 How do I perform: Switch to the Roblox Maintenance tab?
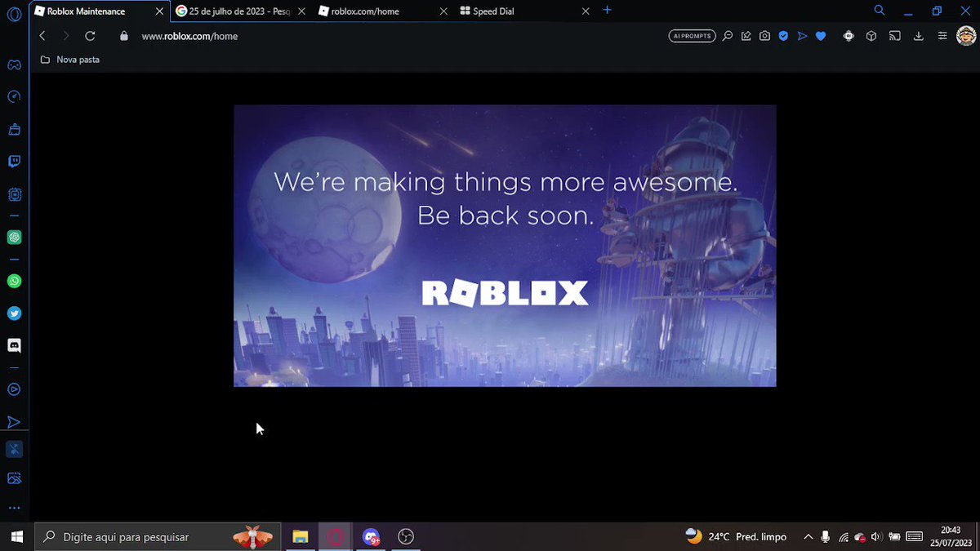100,11
